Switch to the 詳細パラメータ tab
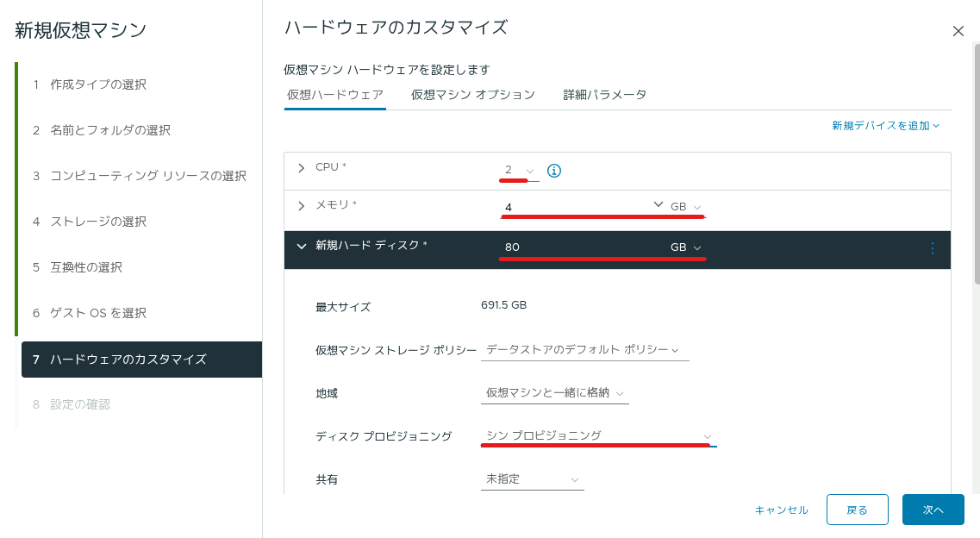Screen dimensions: 980x538 tap(604, 95)
